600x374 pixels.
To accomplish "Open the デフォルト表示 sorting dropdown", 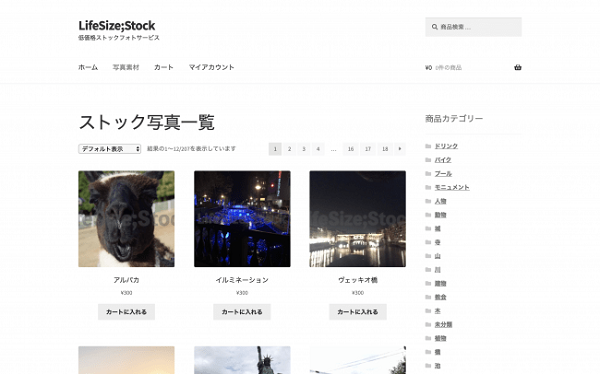I will tap(110, 149).
